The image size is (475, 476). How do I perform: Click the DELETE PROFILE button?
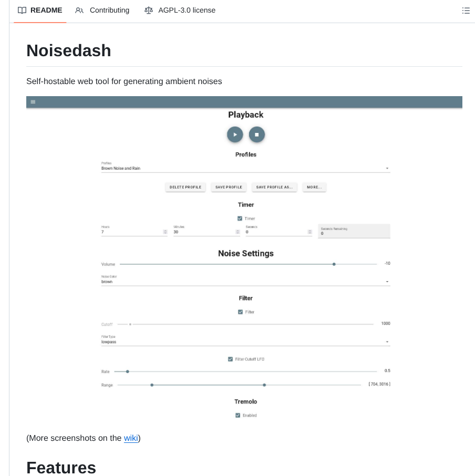click(185, 187)
